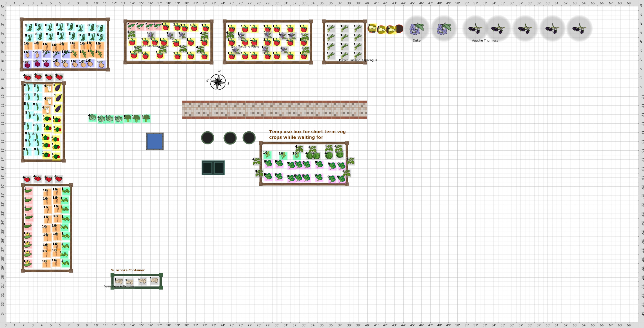Click the dark brown circle beside Blue potatoes
The image size is (644, 328).
coord(399,29)
